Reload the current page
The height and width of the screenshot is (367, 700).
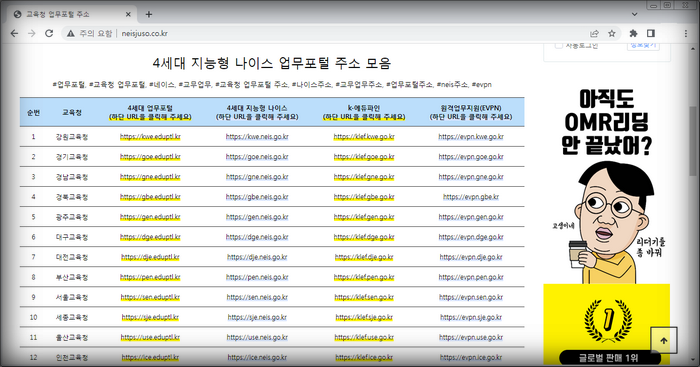tap(49, 33)
